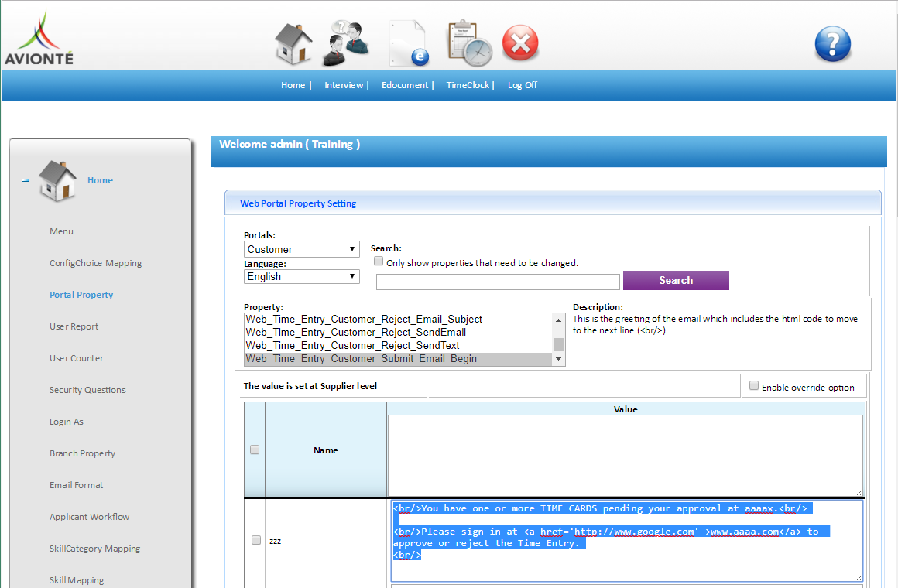Go to TimeClock in navigation bar
This screenshot has height=588, width=898.
pos(468,85)
